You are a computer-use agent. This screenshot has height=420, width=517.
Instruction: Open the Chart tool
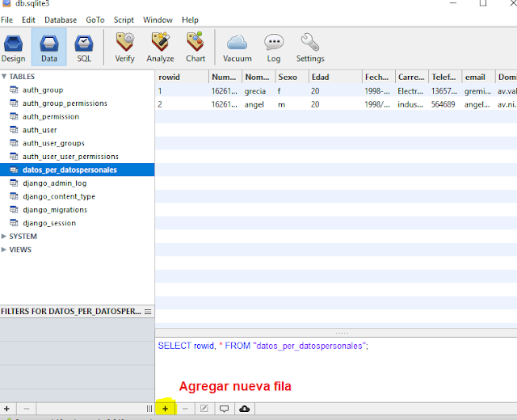(195, 48)
